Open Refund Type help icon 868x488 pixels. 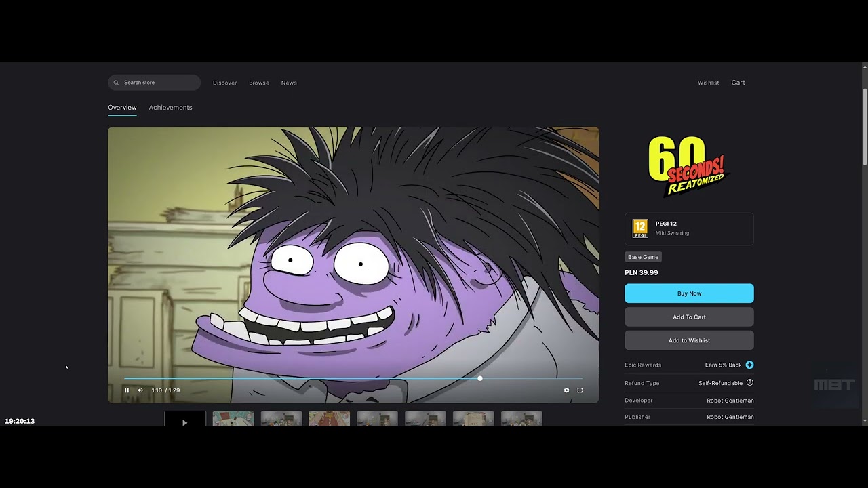coord(749,383)
